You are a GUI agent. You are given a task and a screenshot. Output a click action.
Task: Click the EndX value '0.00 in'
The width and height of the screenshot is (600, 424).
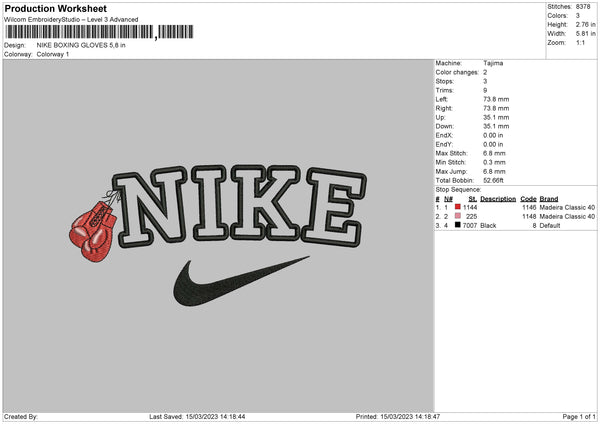(493, 135)
